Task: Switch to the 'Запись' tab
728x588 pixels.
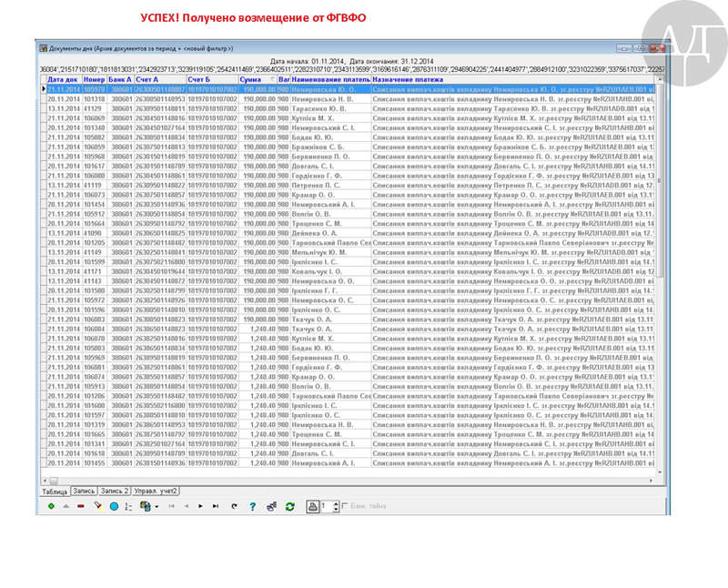Action: [84, 491]
